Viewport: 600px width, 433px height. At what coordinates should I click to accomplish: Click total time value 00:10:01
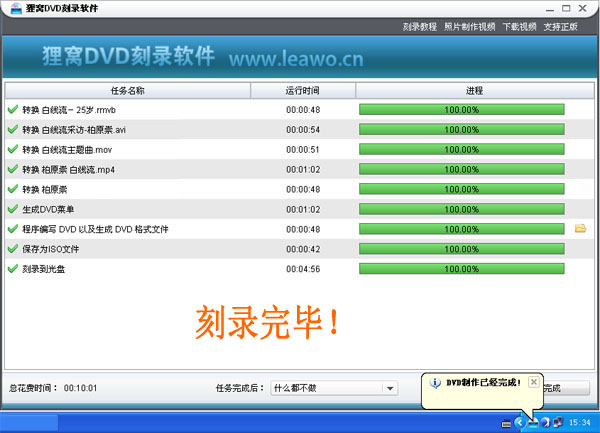80,388
